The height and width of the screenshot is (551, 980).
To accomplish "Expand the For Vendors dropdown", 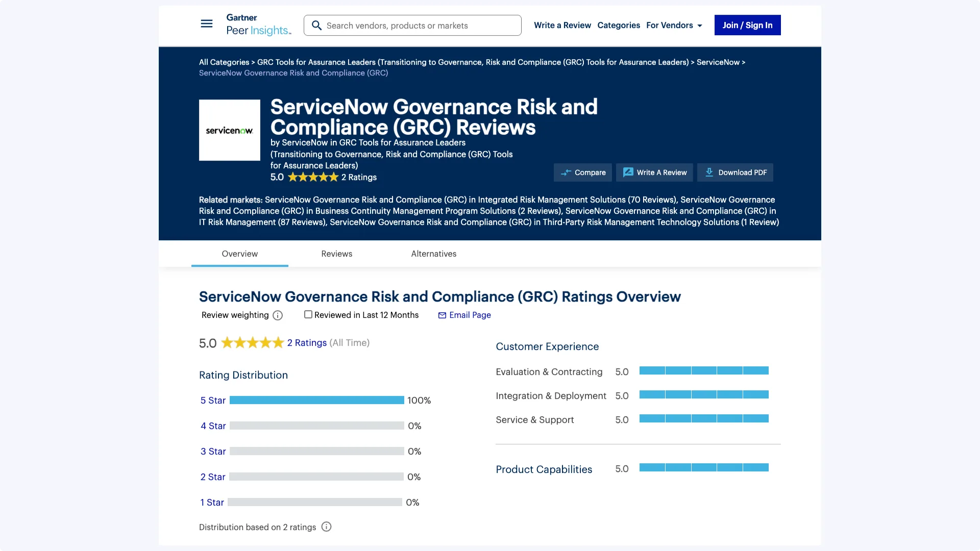I will tap(674, 25).
